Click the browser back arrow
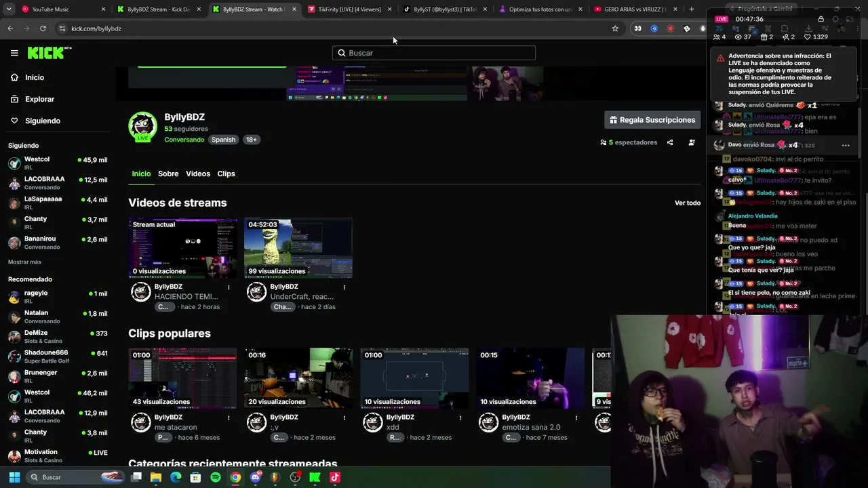 click(x=10, y=28)
